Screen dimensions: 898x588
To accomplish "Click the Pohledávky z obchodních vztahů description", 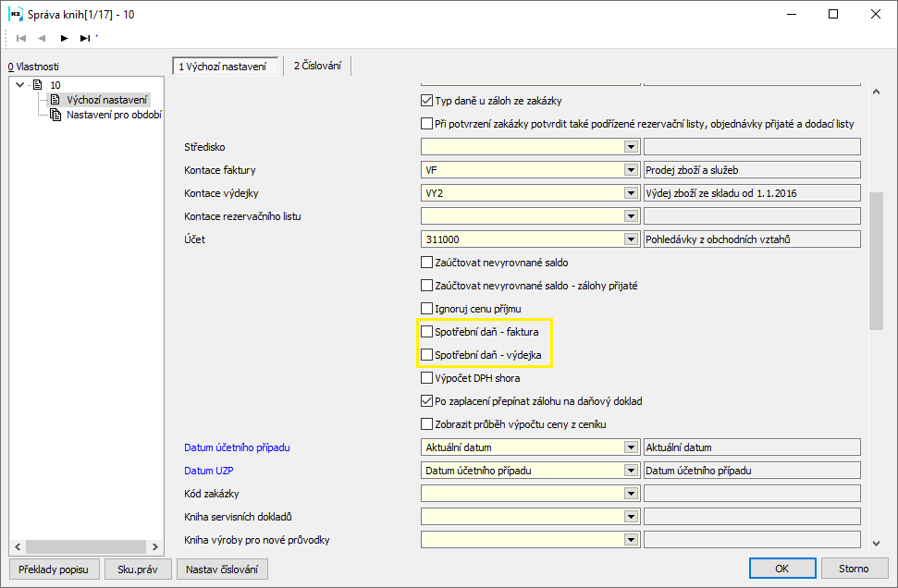I will pyautogui.click(x=752, y=239).
